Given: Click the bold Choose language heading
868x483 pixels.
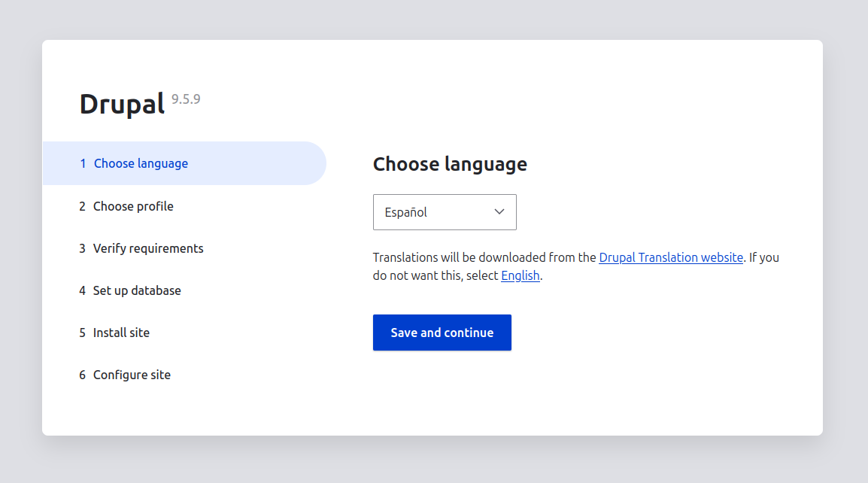Looking at the screenshot, I should (450, 164).
